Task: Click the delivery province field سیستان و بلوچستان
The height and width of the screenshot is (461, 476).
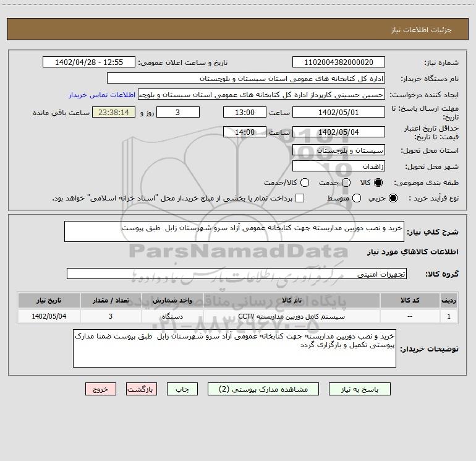Action: pyautogui.click(x=339, y=150)
